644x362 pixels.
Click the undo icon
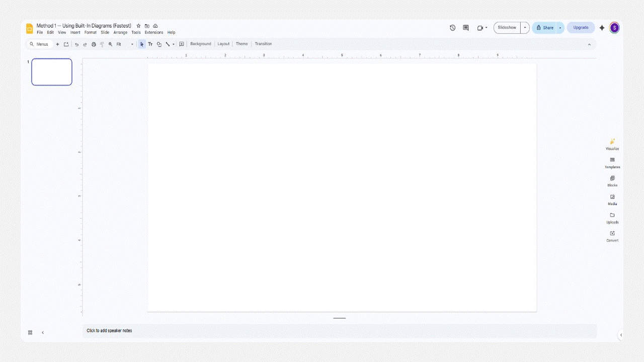click(x=76, y=44)
